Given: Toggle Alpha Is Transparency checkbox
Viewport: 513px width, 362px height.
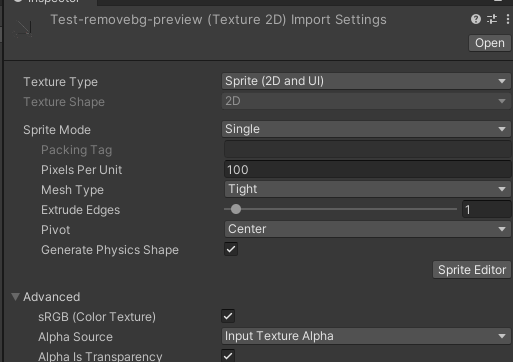Looking at the screenshot, I should (x=228, y=356).
